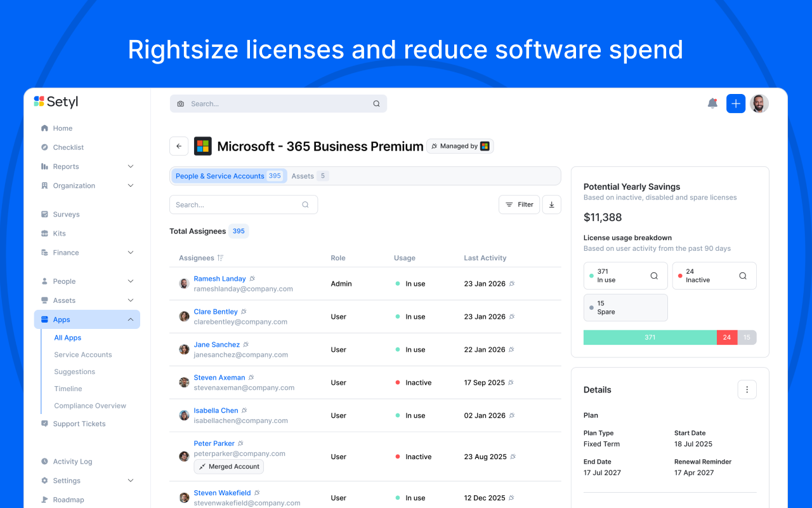Open Clare Bentley's profile link
Screen dimensions: 812x508
coord(215,311)
